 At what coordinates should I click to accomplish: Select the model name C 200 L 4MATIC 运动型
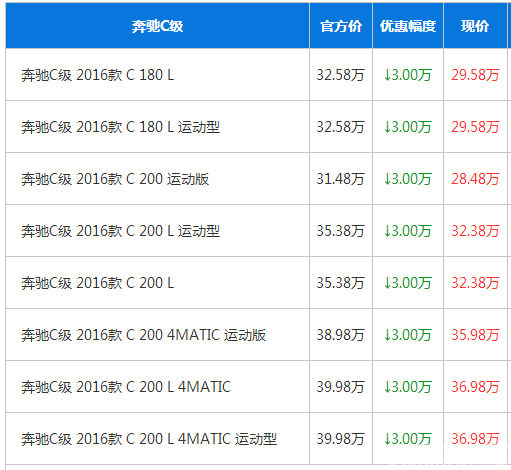point(201,439)
